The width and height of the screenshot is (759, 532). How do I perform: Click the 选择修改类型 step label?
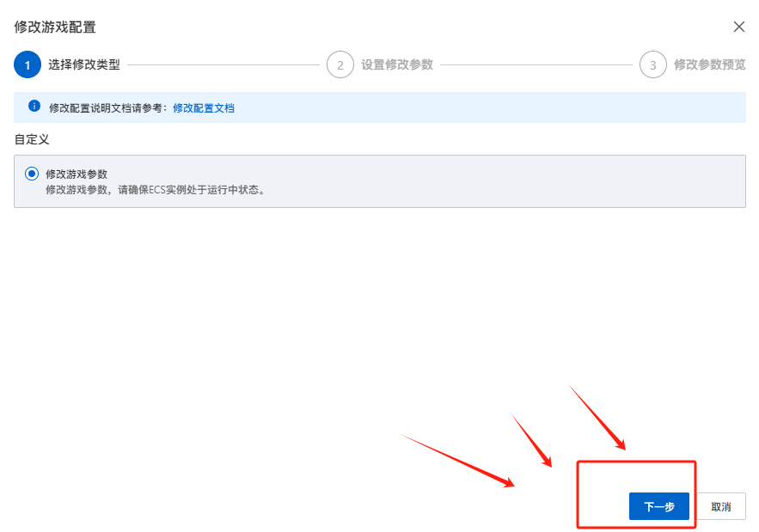(x=84, y=64)
